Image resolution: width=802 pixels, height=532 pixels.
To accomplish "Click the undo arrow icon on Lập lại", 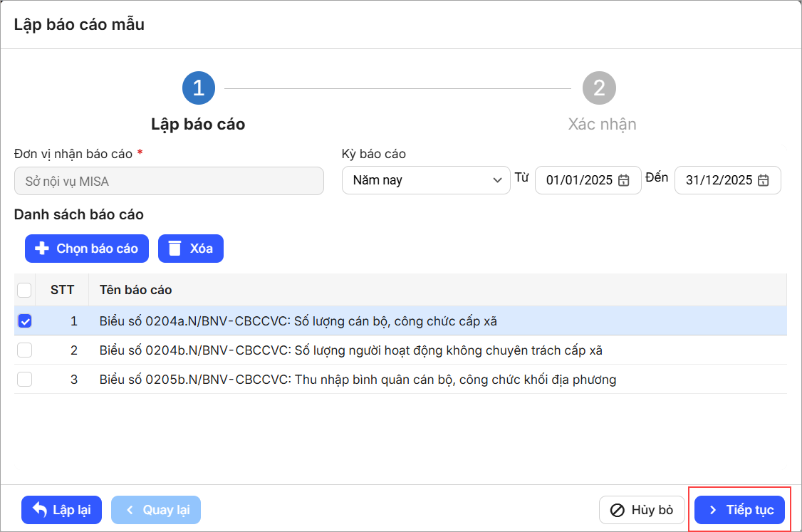I will (39, 510).
